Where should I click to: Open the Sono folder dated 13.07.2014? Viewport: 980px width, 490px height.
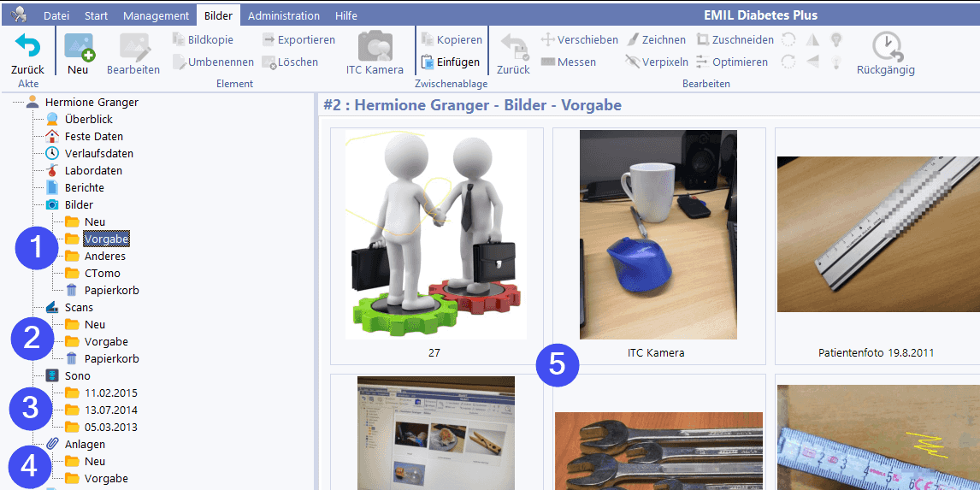(110, 410)
